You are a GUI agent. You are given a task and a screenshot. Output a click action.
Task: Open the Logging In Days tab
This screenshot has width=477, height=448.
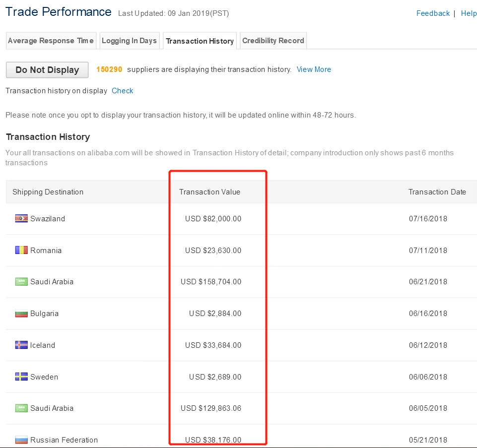[x=129, y=41]
